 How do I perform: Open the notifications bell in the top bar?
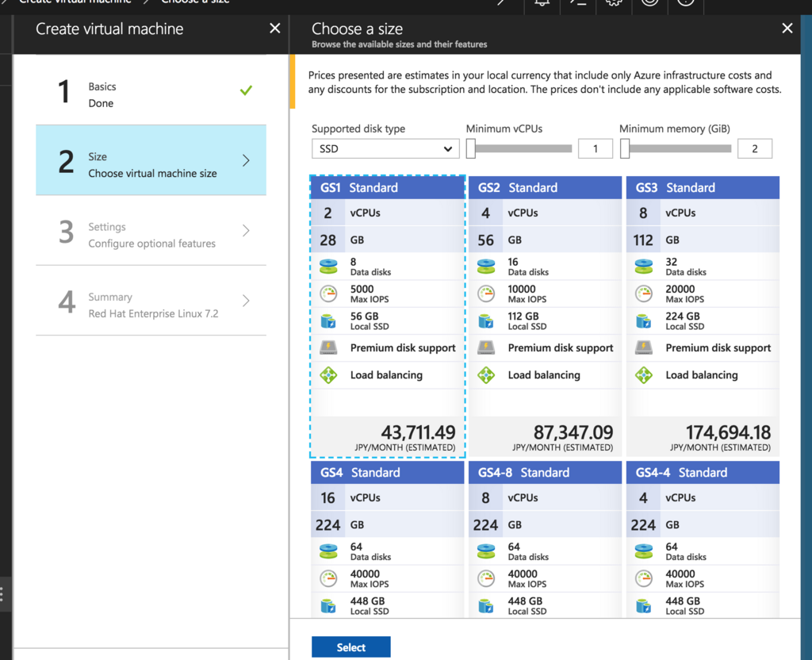tap(542, 2)
